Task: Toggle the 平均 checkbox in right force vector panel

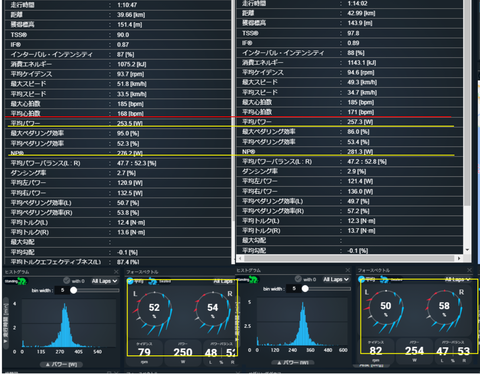Action: click(362, 279)
